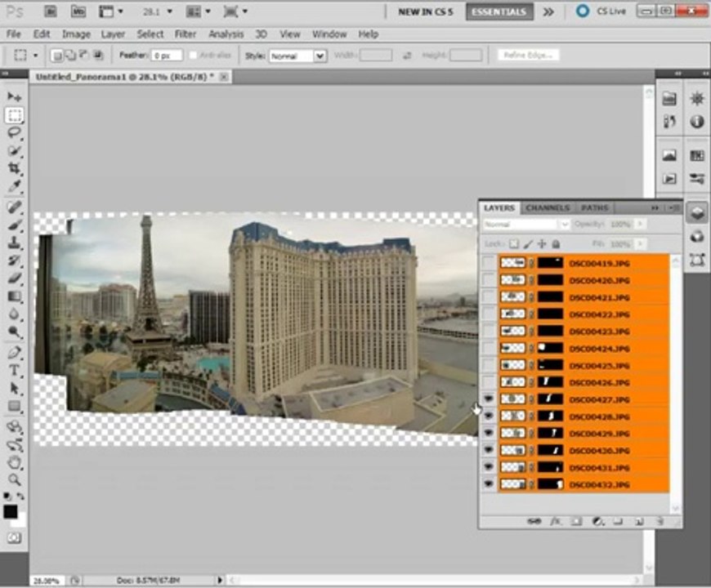
Task: Select the Essentials workspace
Action: [499, 11]
